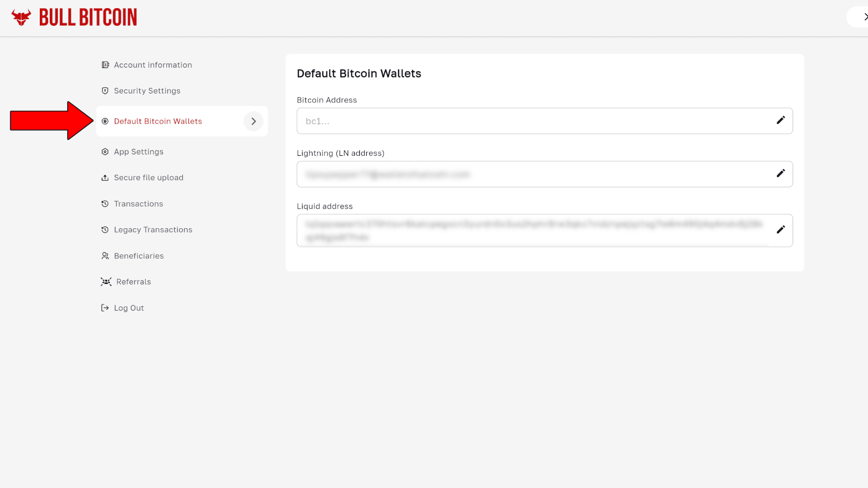Click into the Bitcoin Address field
868x488 pixels.
545,121
